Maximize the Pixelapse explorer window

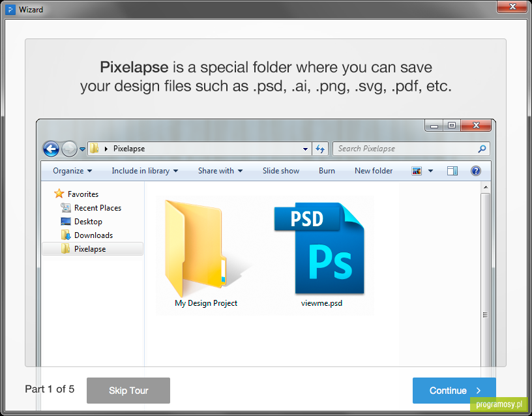[452, 125]
